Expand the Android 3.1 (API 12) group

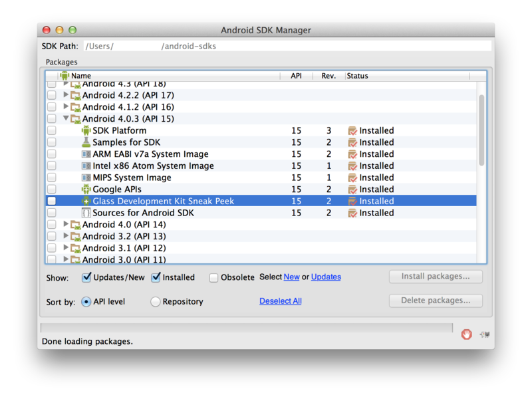coord(66,247)
